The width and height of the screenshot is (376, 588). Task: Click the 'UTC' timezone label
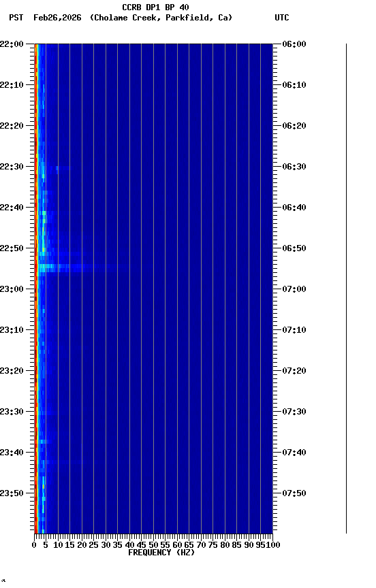(282, 18)
